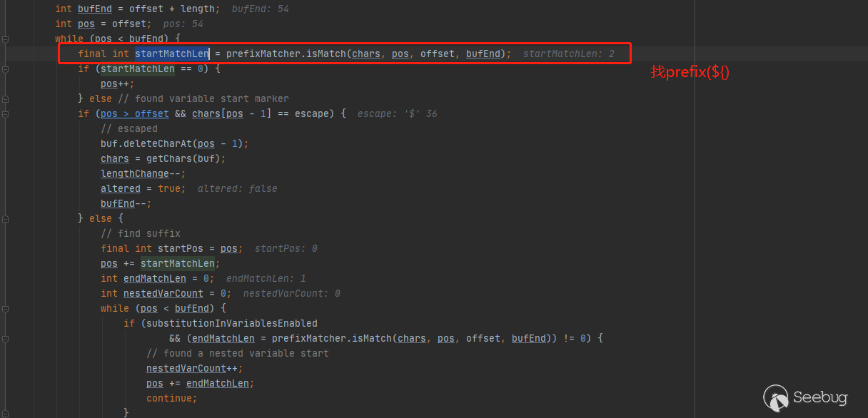Click the 'nestedVarCount++' statement
Viewport: 868px width, 418px height.
[x=194, y=368]
